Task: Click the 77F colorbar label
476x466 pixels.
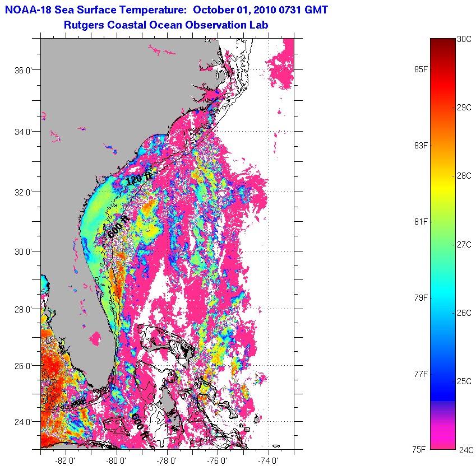Action: tap(420, 374)
